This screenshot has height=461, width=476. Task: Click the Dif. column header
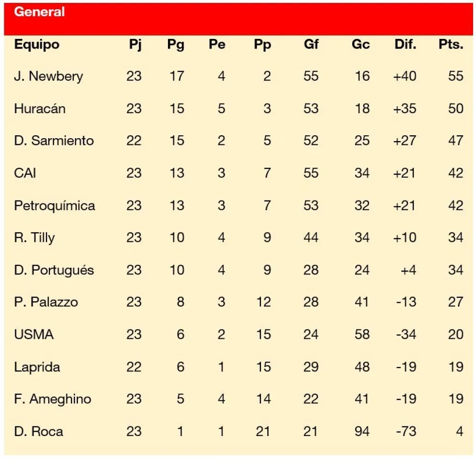[x=405, y=44]
